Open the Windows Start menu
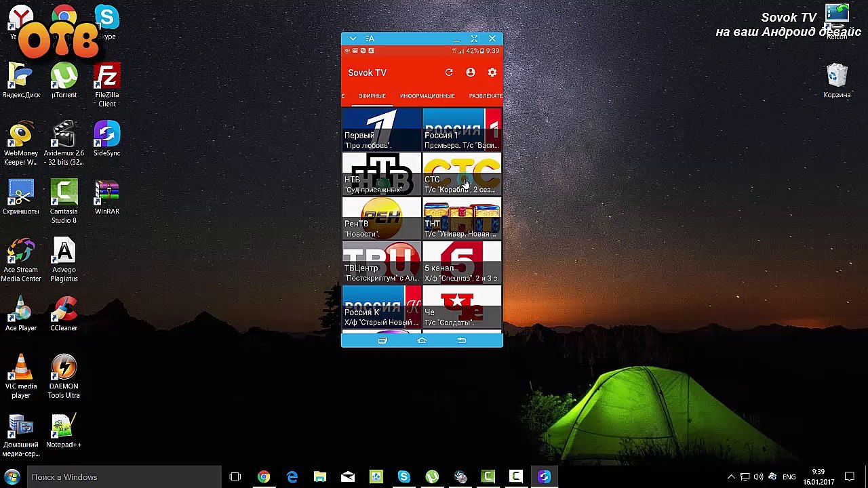The height and width of the screenshot is (488, 868). (x=12, y=477)
